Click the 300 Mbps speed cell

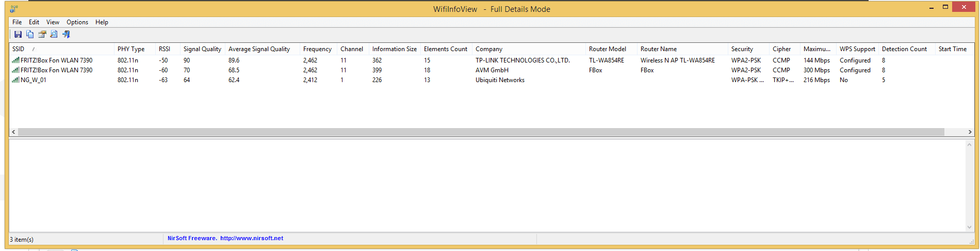(816, 70)
